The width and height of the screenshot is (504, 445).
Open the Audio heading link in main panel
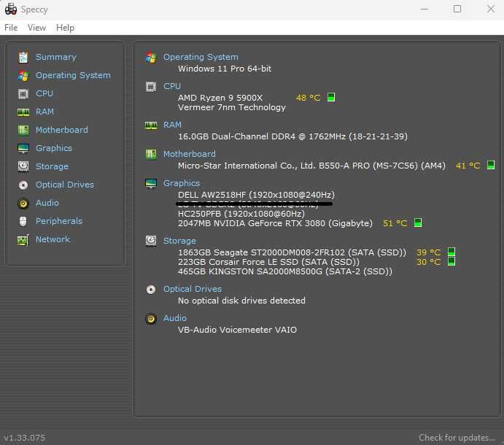(174, 318)
